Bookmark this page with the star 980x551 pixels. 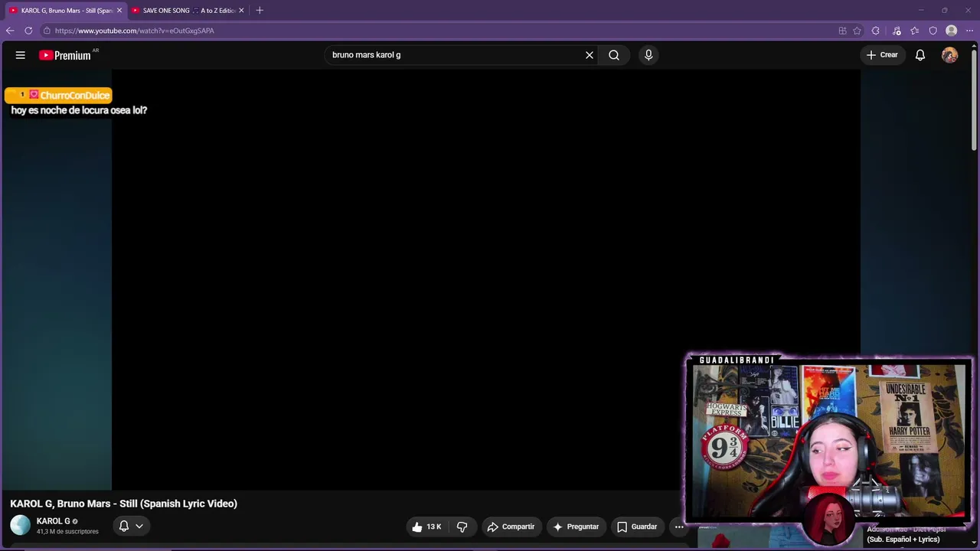[x=857, y=31]
